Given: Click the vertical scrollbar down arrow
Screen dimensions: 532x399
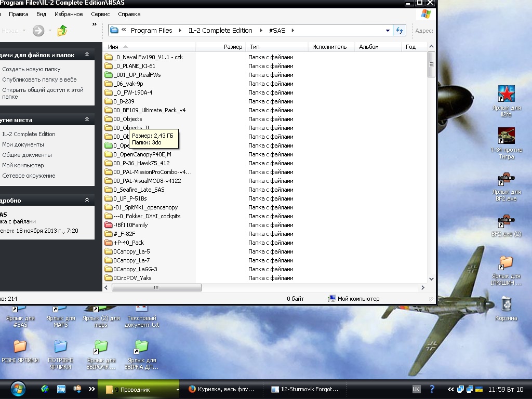Looking at the screenshot, I should pos(431,278).
